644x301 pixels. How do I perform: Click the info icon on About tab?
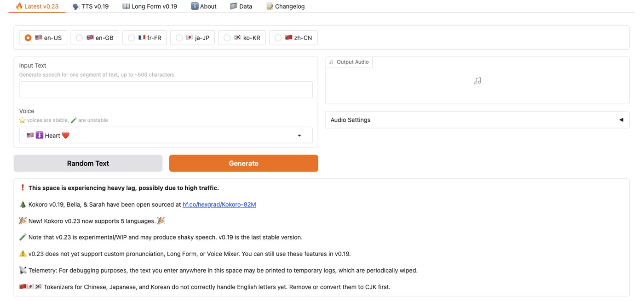pos(195,6)
